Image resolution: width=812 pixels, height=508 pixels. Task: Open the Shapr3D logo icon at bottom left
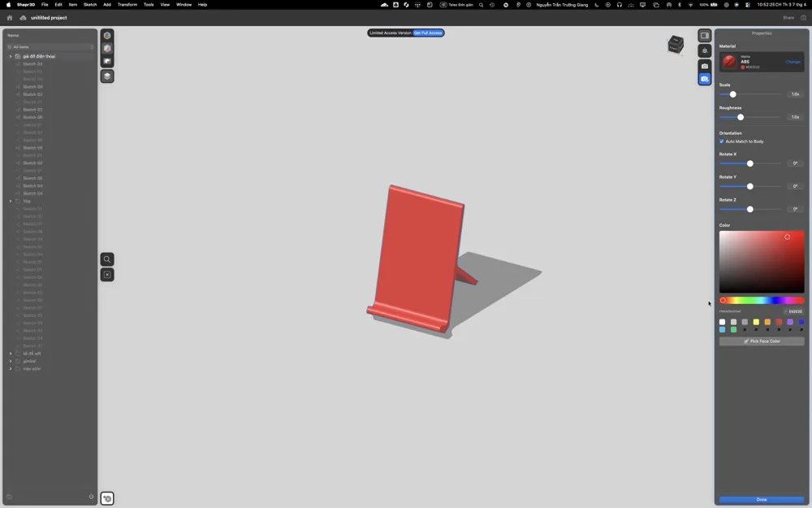pyautogui.click(x=106, y=497)
